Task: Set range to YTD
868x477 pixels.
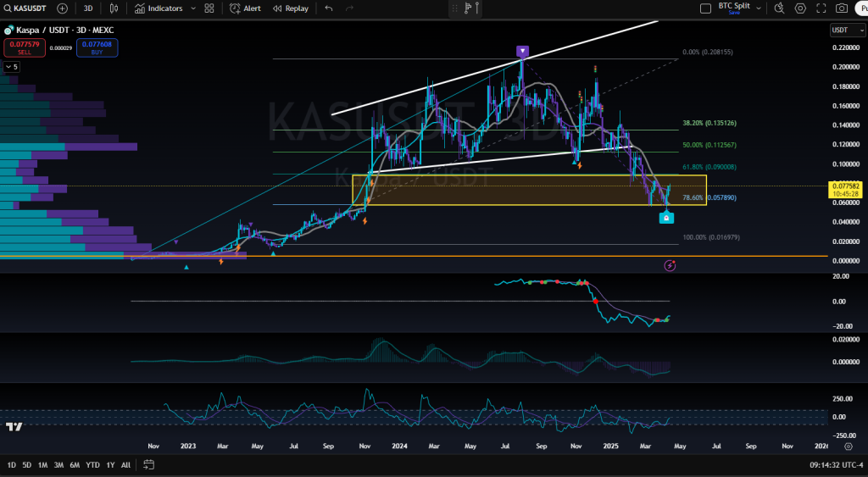Action: [92, 465]
